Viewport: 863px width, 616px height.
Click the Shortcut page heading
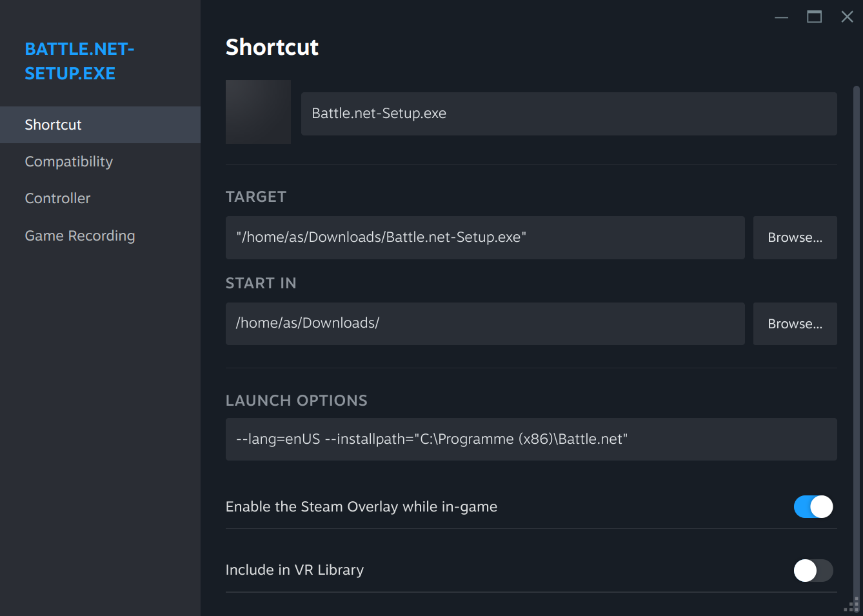point(272,47)
